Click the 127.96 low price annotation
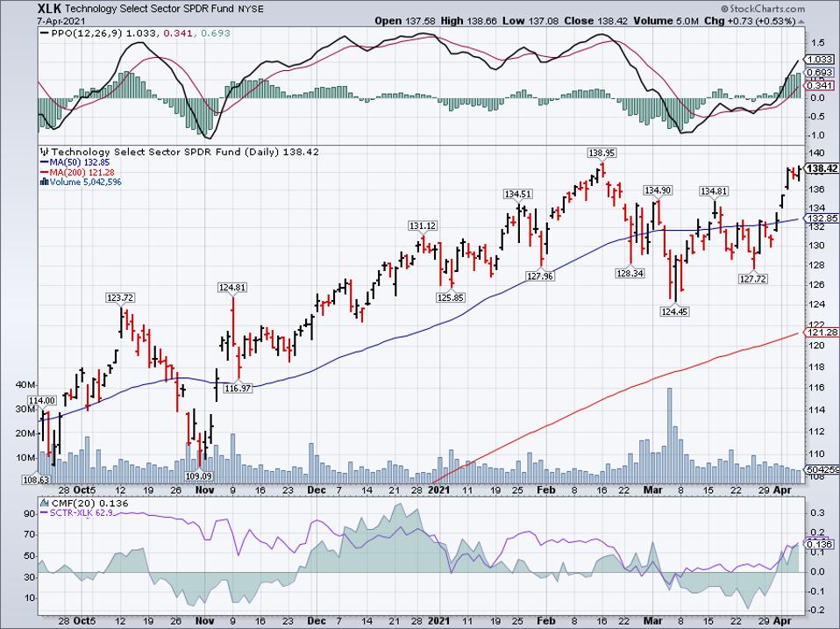 [540, 276]
